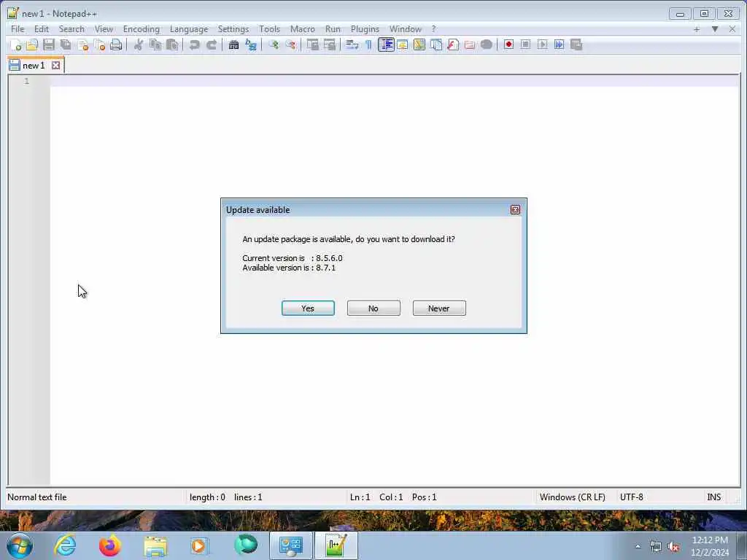Open the Edit menu
This screenshot has width=747, height=560.
42,29
